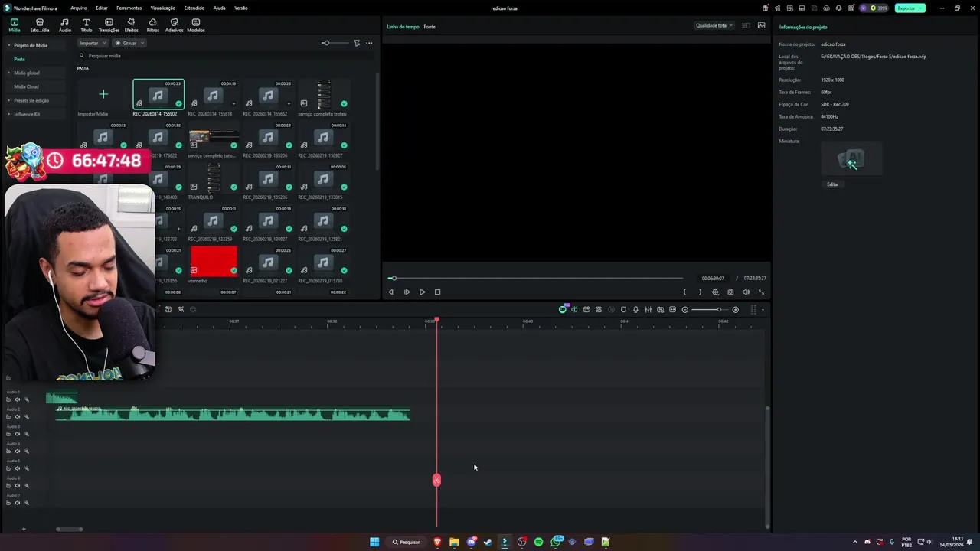
Task: Step back one frame in the preview
Action: [391, 292]
